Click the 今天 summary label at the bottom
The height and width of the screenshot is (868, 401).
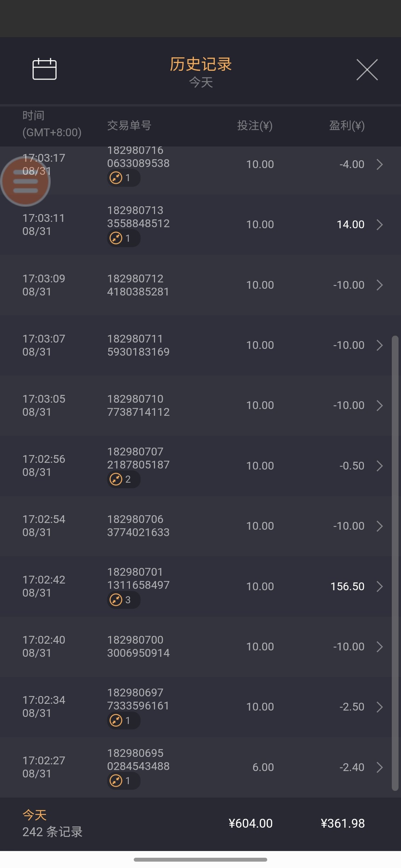tap(35, 815)
